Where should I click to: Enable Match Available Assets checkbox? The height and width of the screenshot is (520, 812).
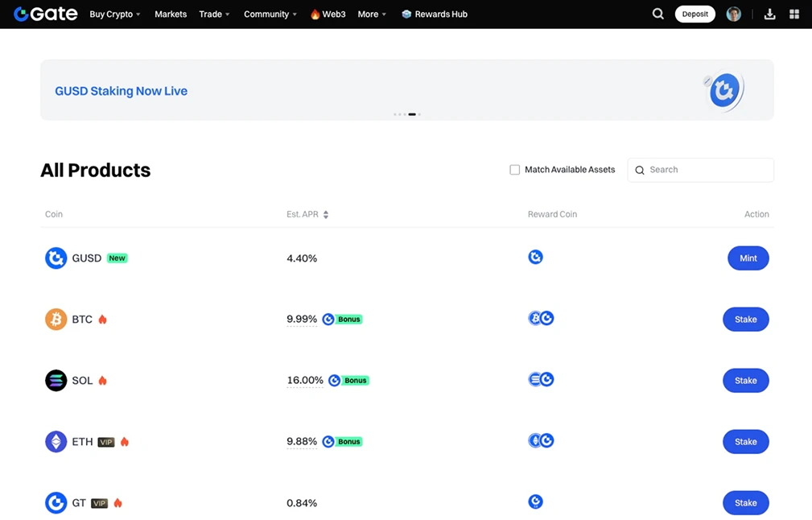pos(514,170)
